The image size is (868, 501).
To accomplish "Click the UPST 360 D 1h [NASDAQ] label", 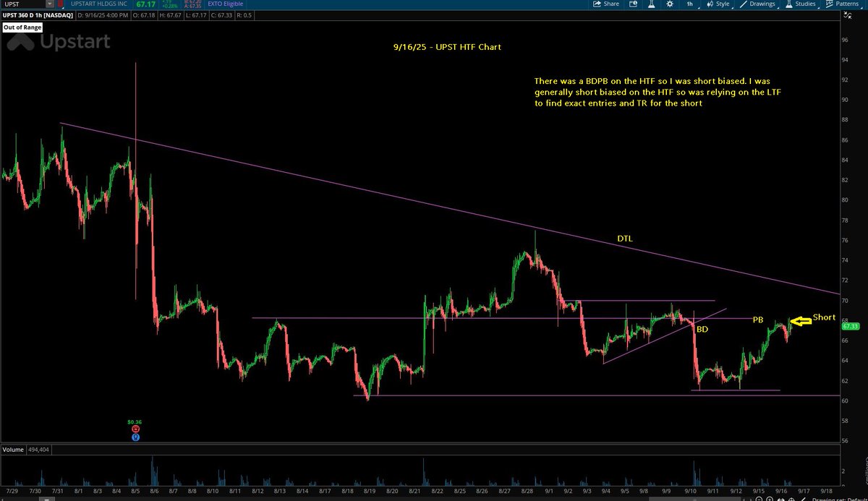I will 38,14.
